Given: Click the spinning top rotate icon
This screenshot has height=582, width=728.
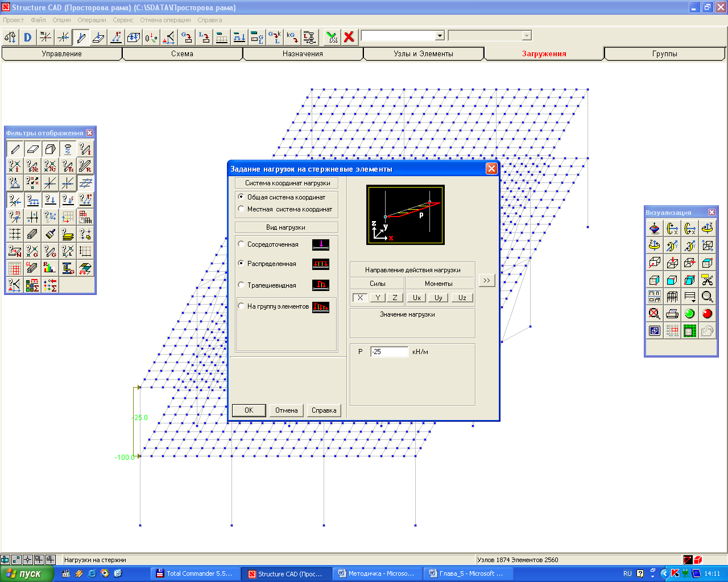Looking at the screenshot, I should point(655,228).
